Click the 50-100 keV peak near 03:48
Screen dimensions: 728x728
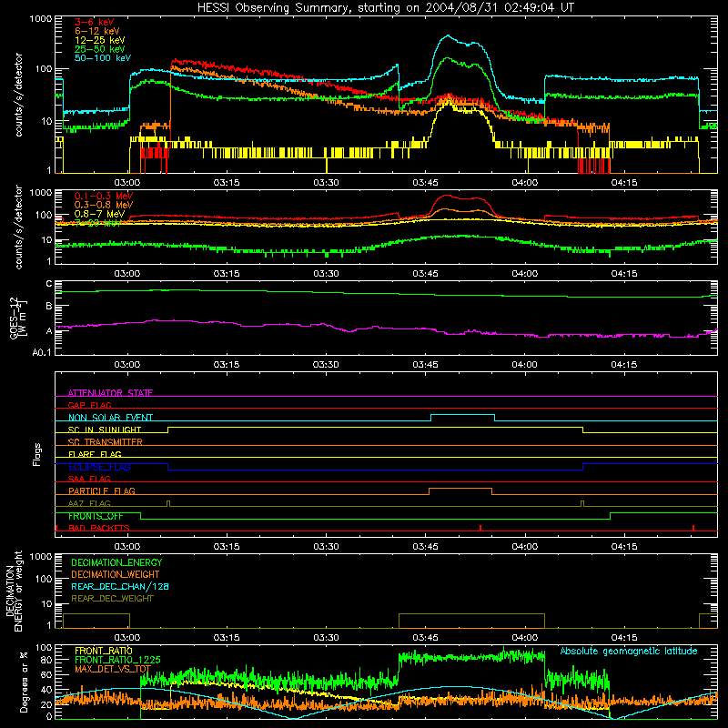click(x=448, y=35)
